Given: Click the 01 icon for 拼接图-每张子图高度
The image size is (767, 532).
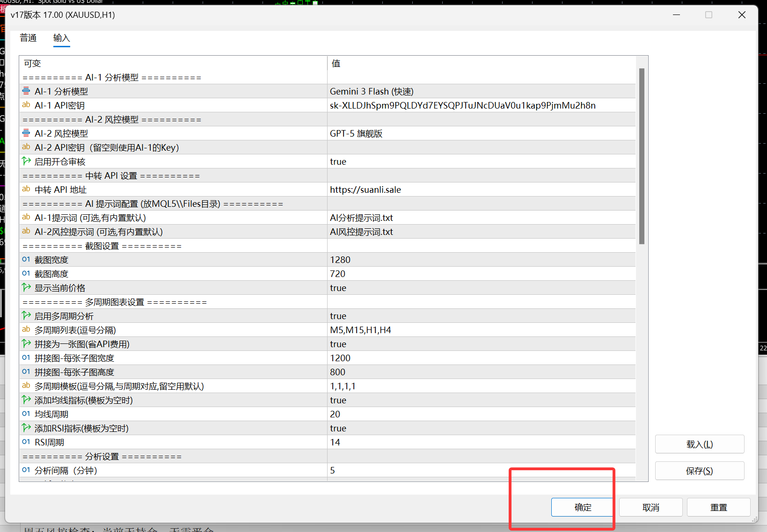Looking at the screenshot, I should [26, 372].
